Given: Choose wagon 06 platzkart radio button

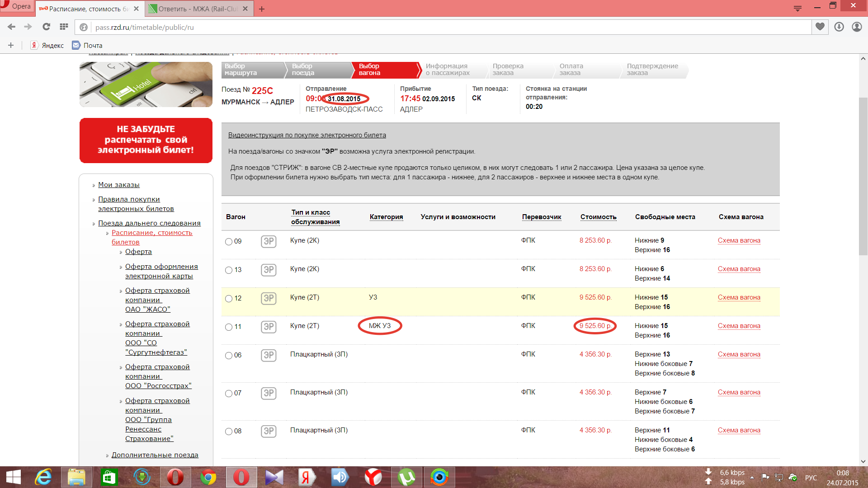Looking at the screenshot, I should (229, 356).
